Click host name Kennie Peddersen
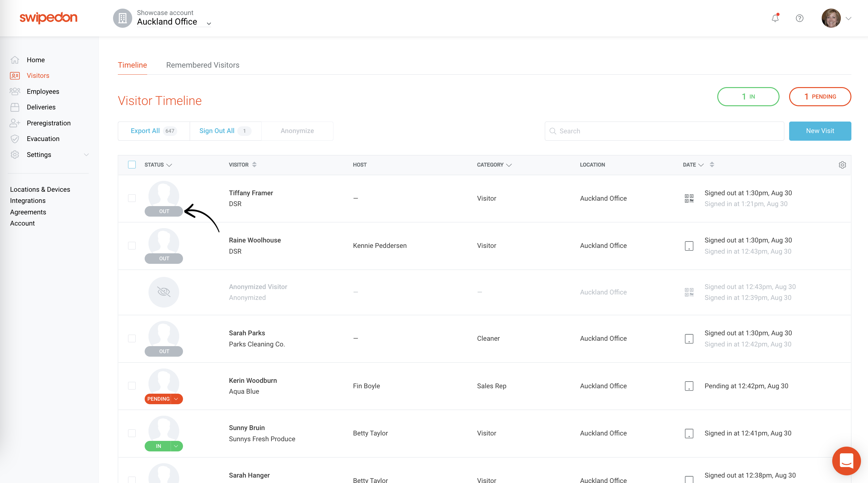 point(380,246)
